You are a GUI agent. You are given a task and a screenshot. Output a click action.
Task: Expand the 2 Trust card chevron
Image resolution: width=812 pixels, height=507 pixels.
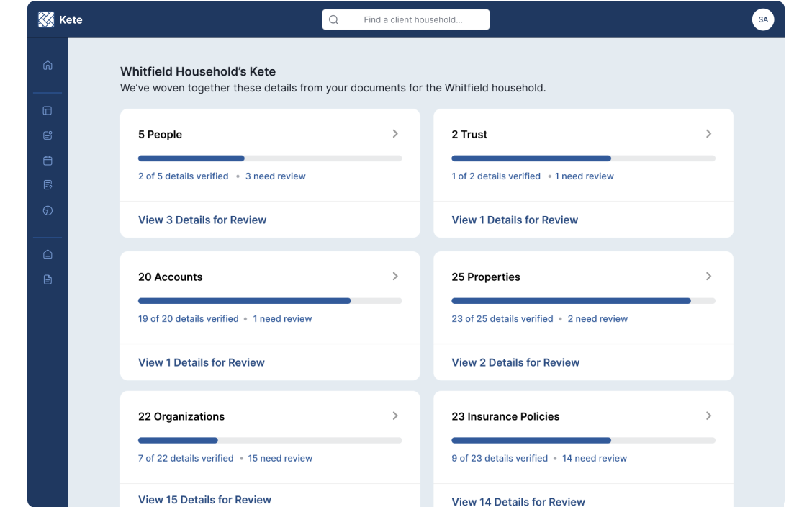point(708,134)
